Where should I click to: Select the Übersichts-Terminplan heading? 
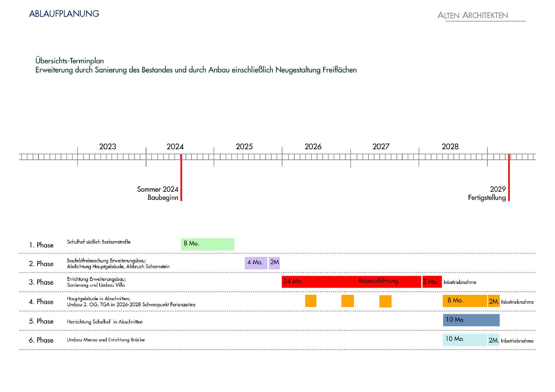pyautogui.click(x=70, y=61)
